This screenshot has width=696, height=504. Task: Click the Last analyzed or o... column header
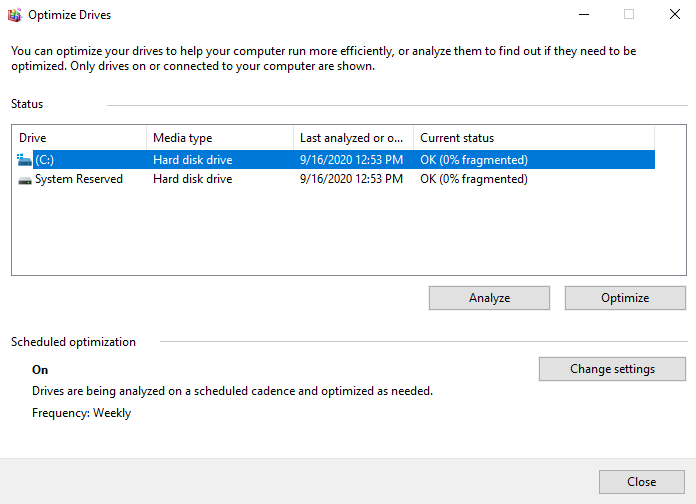[x=353, y=138]
